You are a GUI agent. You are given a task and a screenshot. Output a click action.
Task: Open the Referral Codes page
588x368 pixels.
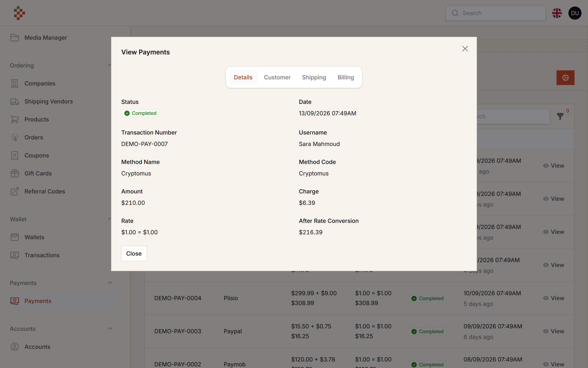point(45,192)
